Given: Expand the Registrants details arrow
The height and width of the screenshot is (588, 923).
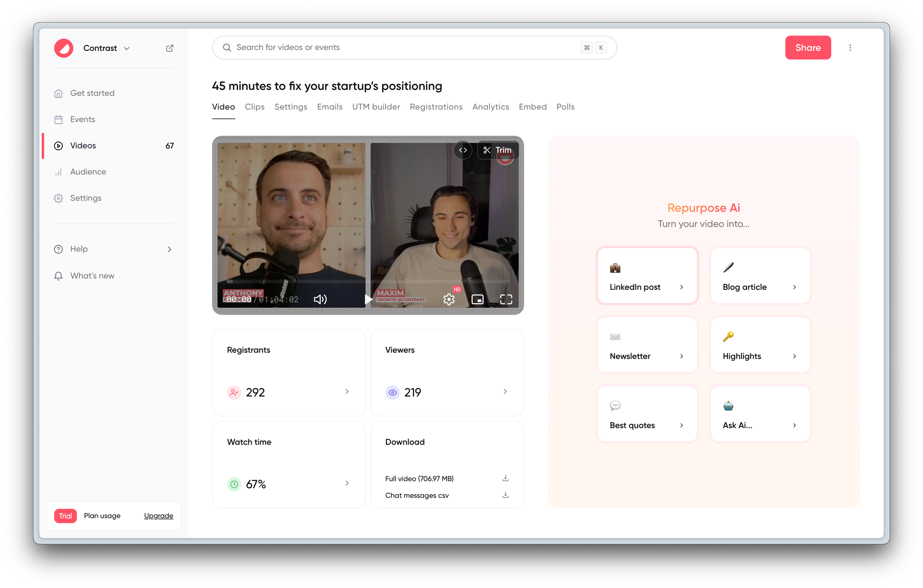Looking at the screenshot, I should pyautogui.click(x=347, y=391).
